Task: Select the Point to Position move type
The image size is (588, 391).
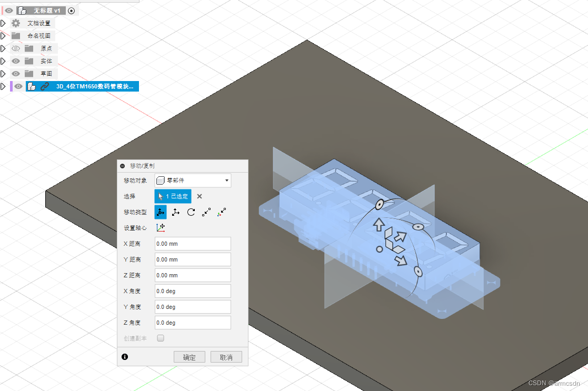Action: pos(222,212)
